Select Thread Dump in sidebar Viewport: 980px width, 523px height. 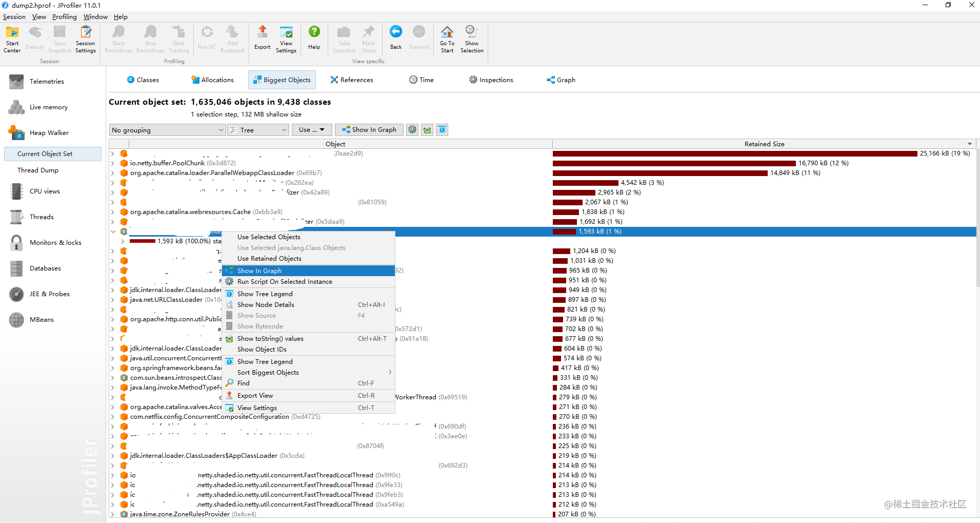(x=38, y=170)
